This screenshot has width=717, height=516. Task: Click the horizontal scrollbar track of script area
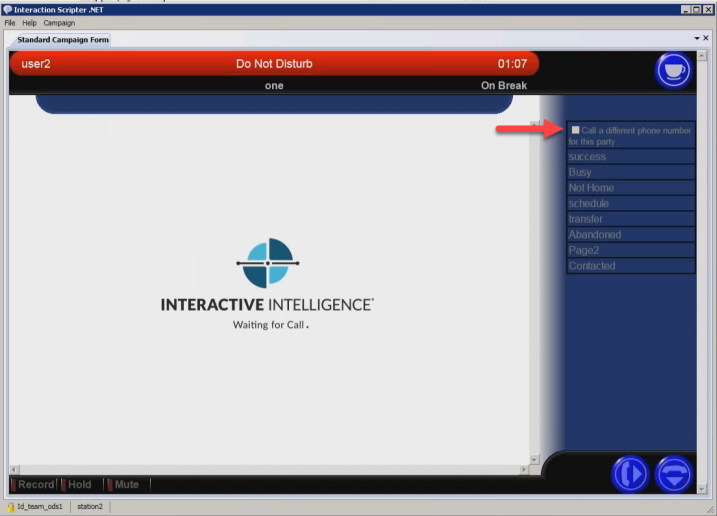point(270,469)
